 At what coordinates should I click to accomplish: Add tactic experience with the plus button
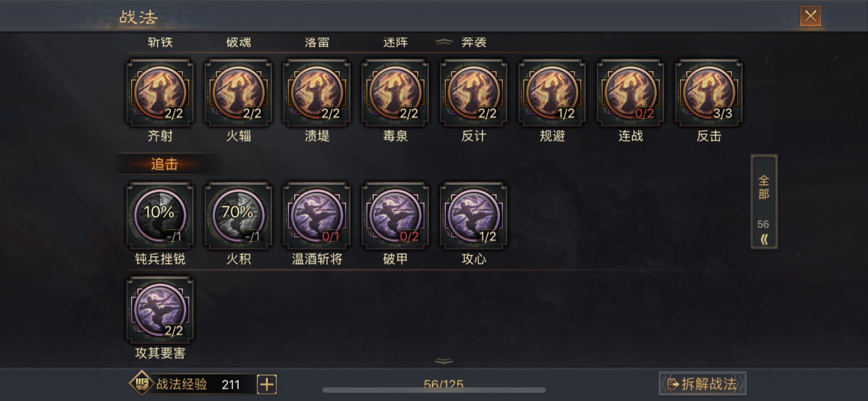coord(266,384)
